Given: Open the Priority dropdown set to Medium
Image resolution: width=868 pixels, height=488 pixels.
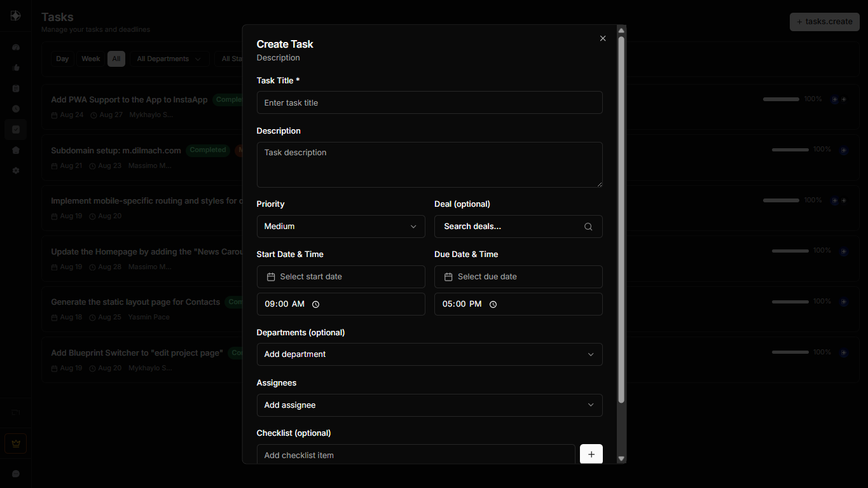Looking at the screenshot, I should 341,227.
